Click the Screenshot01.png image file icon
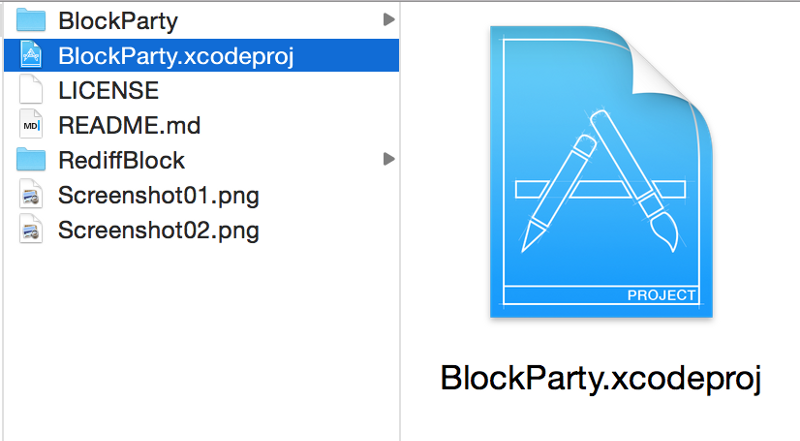 pyautogui.click(x=31, y=194)
